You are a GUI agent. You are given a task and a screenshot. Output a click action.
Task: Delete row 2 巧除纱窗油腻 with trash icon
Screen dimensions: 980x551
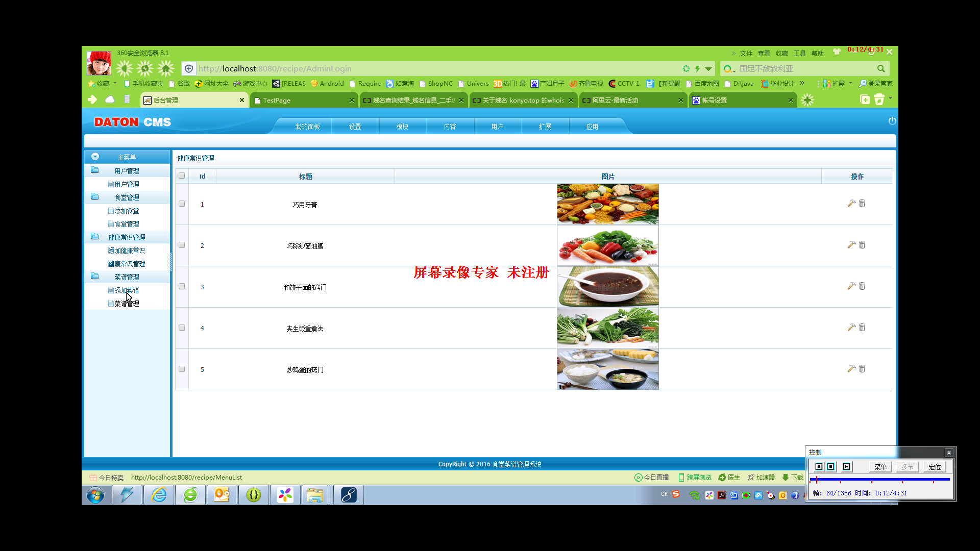(x=862, y=245)
